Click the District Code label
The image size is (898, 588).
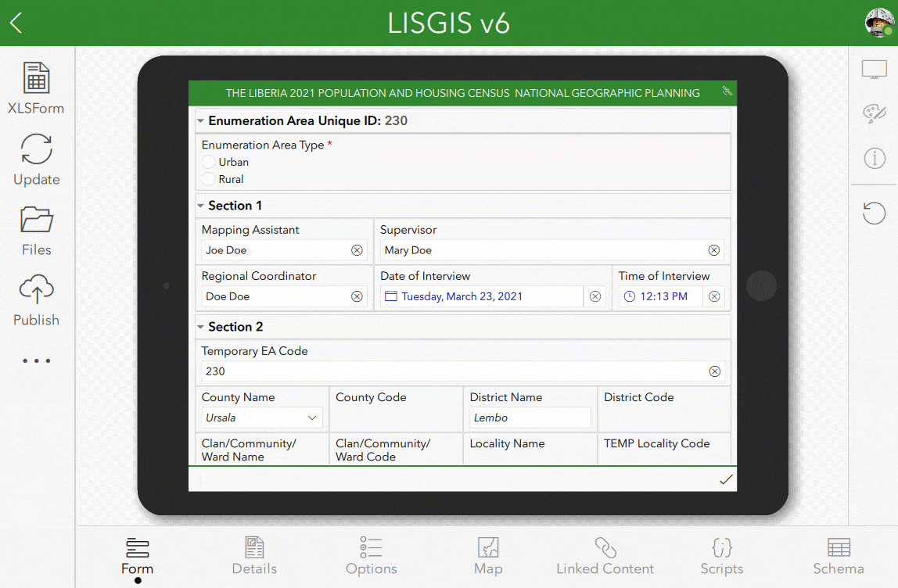[x=638, y=397]
